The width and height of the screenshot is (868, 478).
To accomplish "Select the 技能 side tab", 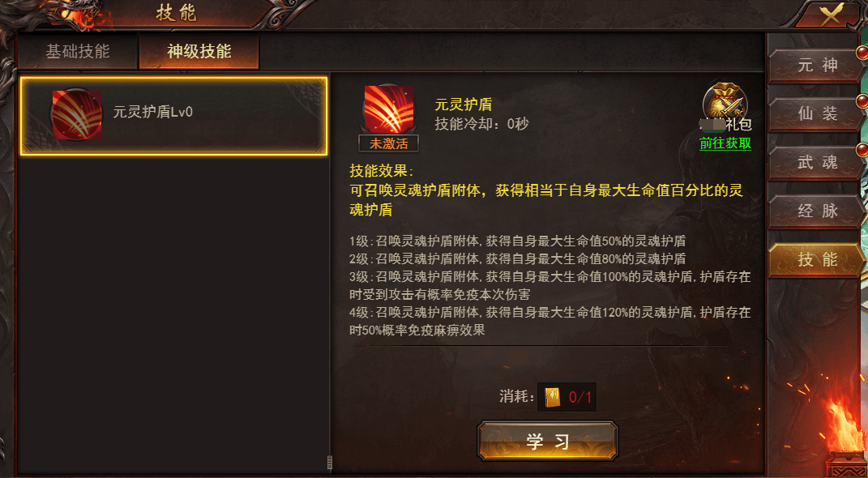I will pyautogui.click(x=815, y=260).
